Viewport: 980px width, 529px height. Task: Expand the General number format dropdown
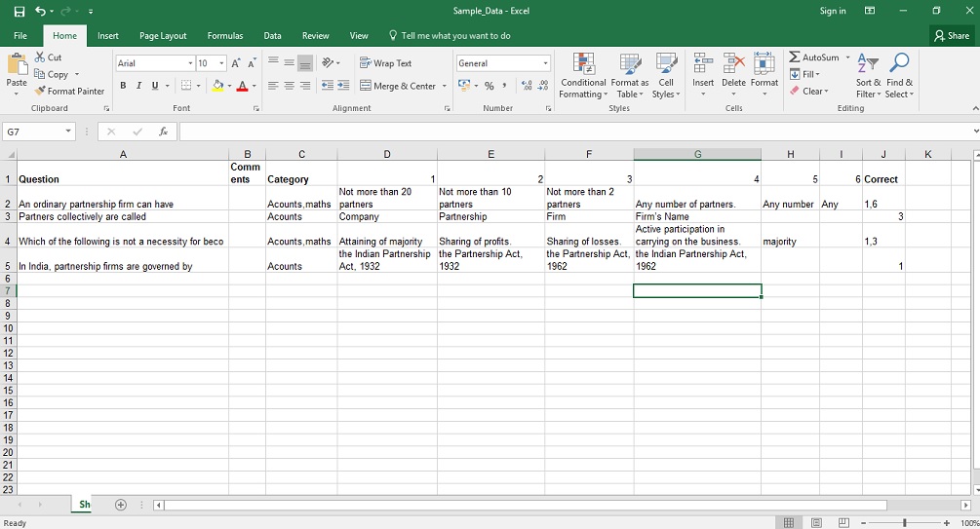coord(545,63)
